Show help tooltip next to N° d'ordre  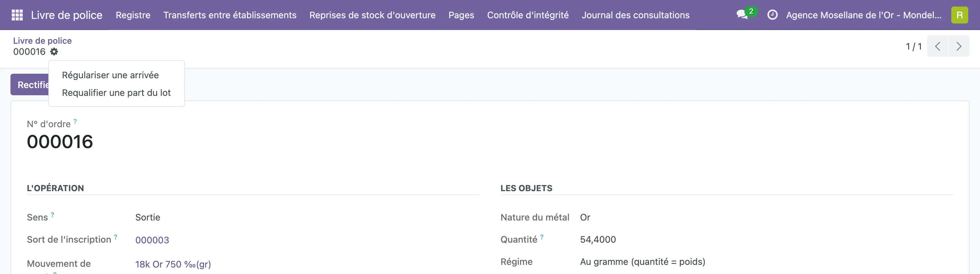point(75,122)
